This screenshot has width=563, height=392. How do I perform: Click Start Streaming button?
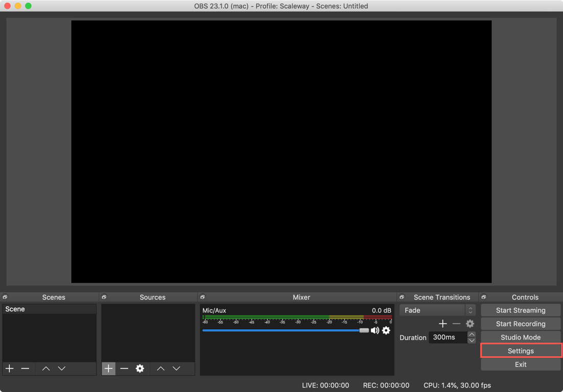click(521, 310)
